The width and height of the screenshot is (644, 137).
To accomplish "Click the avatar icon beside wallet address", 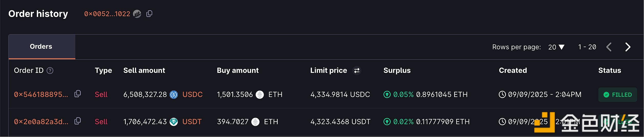I will click(137, 14).
